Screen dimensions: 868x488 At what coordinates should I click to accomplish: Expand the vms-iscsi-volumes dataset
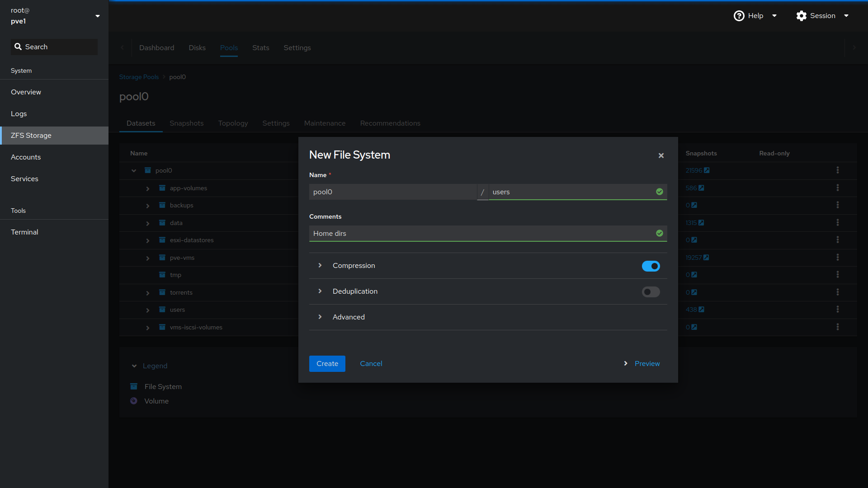(x=148, y=328)
